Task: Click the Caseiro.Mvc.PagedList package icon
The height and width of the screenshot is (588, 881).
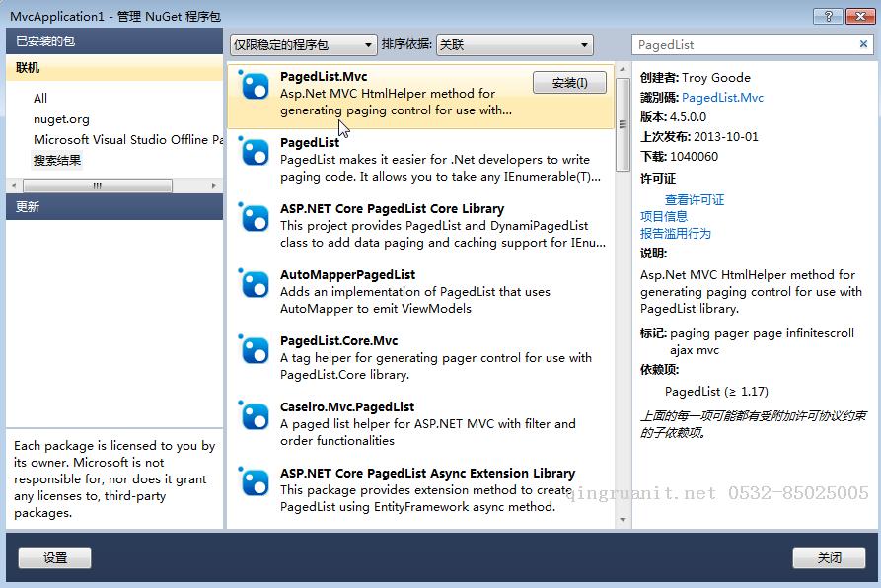Action: click(x=254, y=416)
